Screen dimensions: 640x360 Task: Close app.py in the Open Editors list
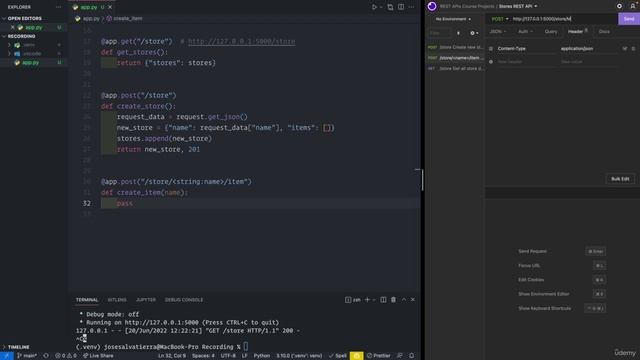coord(13,27)
